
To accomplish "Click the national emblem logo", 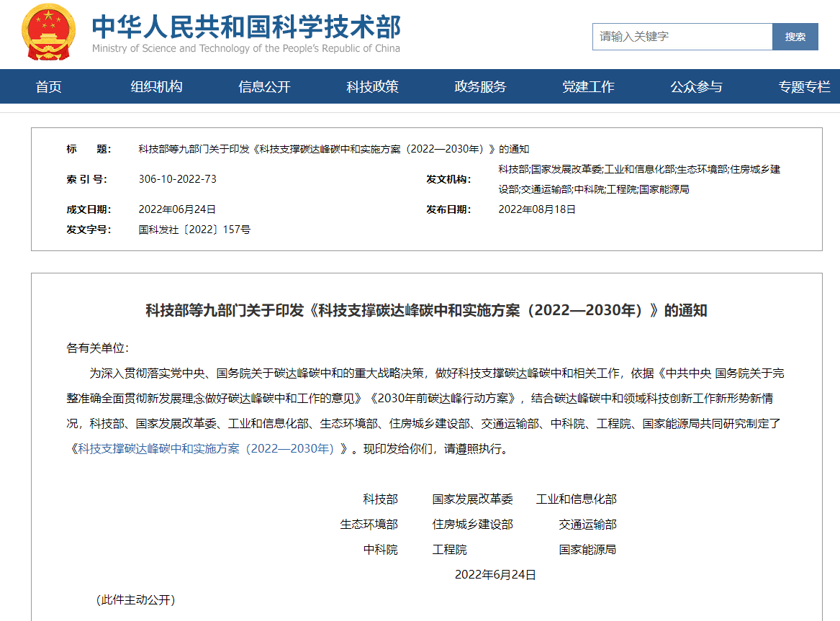I will click(49, 32).
